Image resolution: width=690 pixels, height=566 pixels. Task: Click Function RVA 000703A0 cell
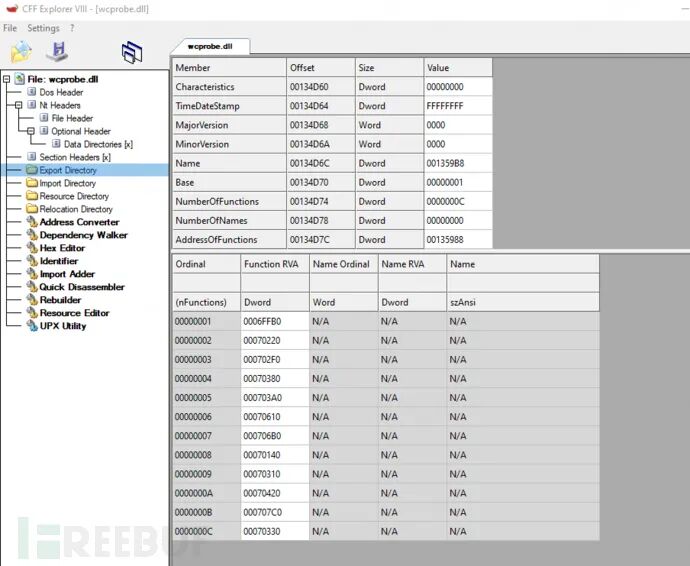pyautogui.click(x=275, y=398)
